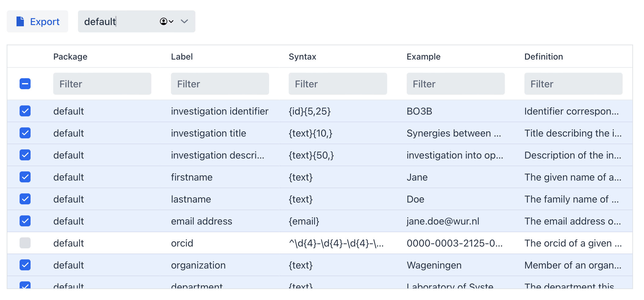Click the '{text}{50,}' syntax cell
Screen dimensions: 644x300
tap(311, 155)
